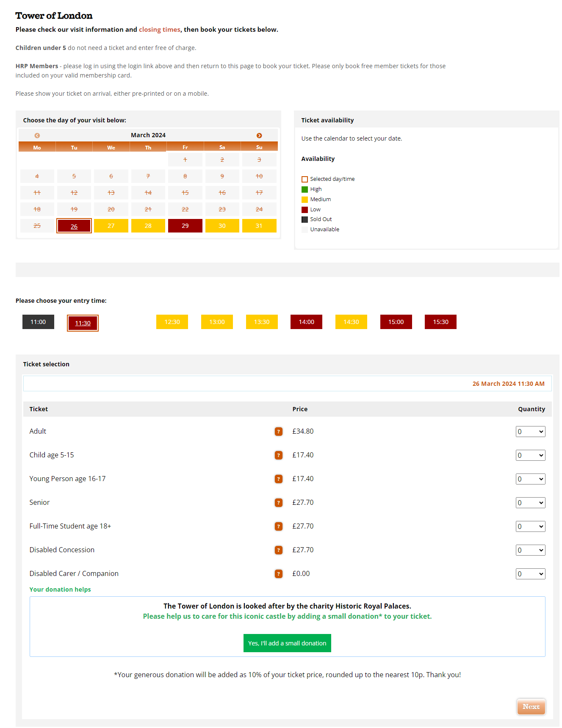The height and width of the screenshot is (728, 562).
Task: Click the Sold Out legend swatch
Action: [305, 219]
